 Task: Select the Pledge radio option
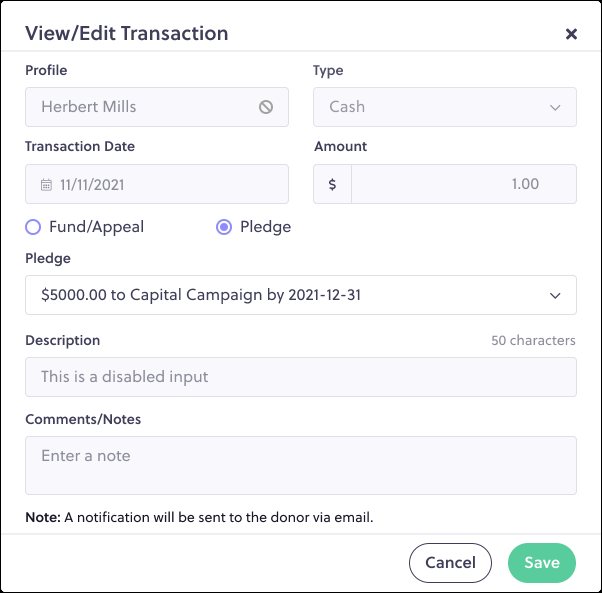point(224,227)
